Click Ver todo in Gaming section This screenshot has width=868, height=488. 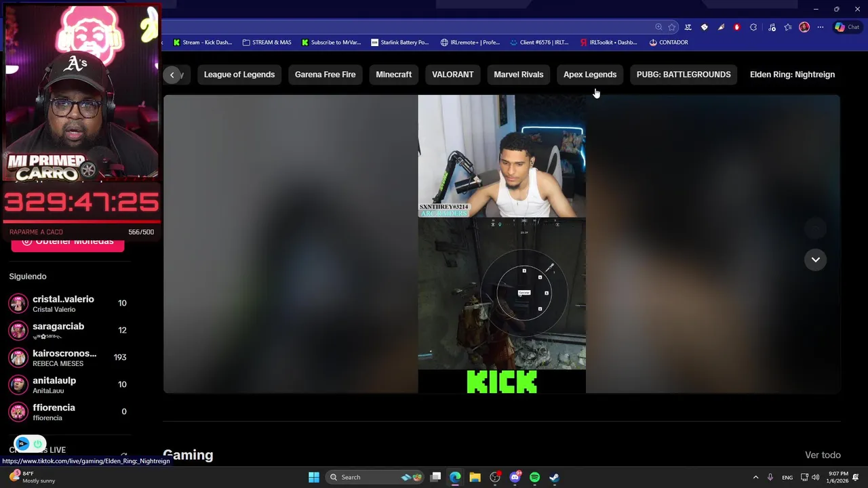pyautogui.click(x=823, y=455)
